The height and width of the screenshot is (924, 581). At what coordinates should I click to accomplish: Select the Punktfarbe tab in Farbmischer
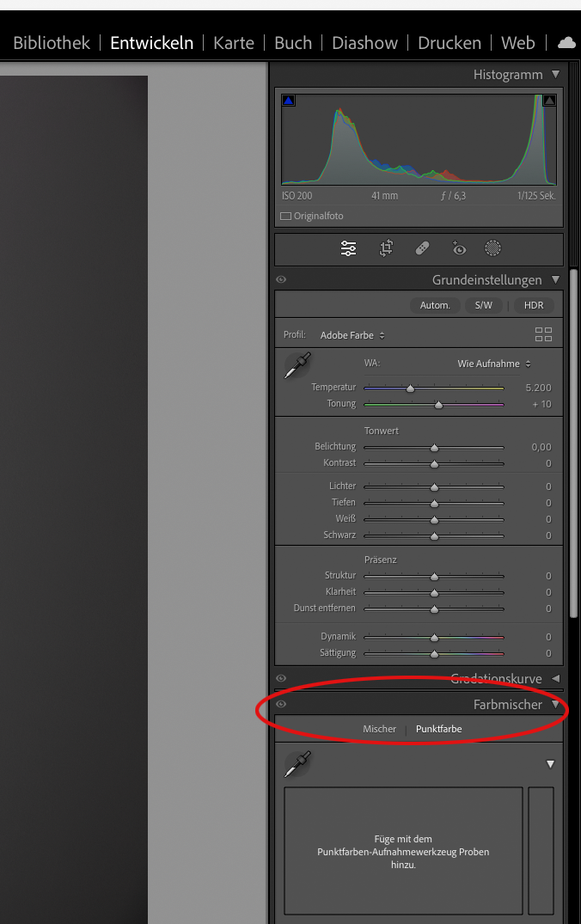[x=439, y=729]
